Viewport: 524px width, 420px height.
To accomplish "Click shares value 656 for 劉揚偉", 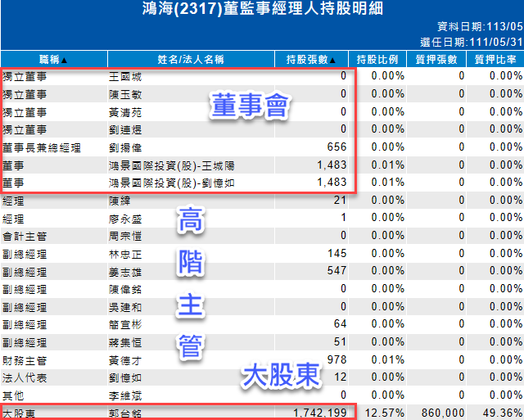I will (x=337, y=147).
